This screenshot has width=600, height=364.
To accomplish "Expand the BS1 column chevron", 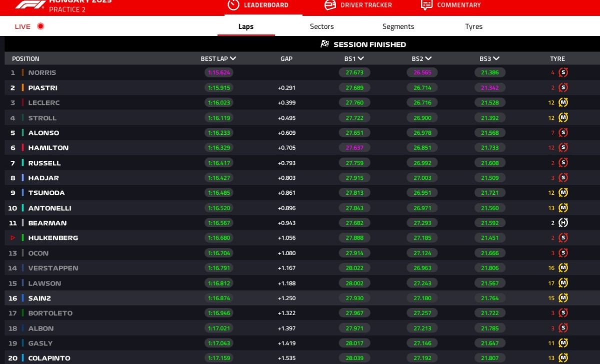I will point(361,58).
